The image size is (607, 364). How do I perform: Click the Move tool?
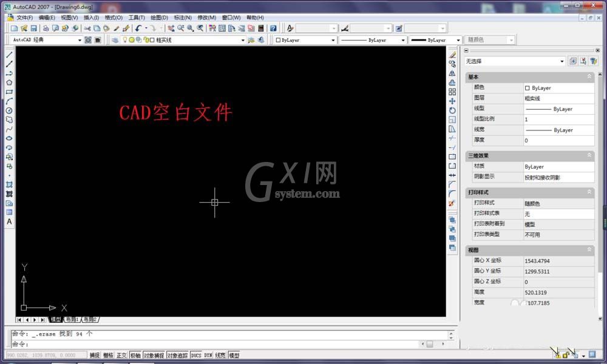[452, 101]
